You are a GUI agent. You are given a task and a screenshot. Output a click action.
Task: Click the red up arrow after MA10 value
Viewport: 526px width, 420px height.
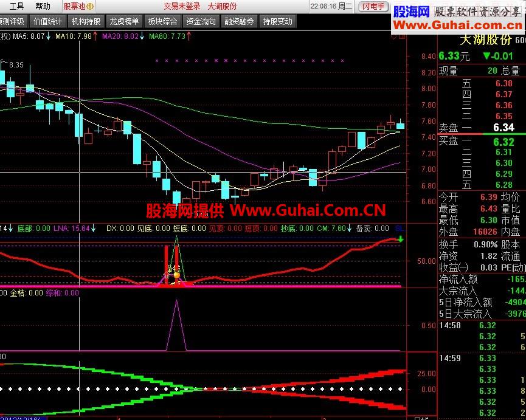tap(95, 36)
